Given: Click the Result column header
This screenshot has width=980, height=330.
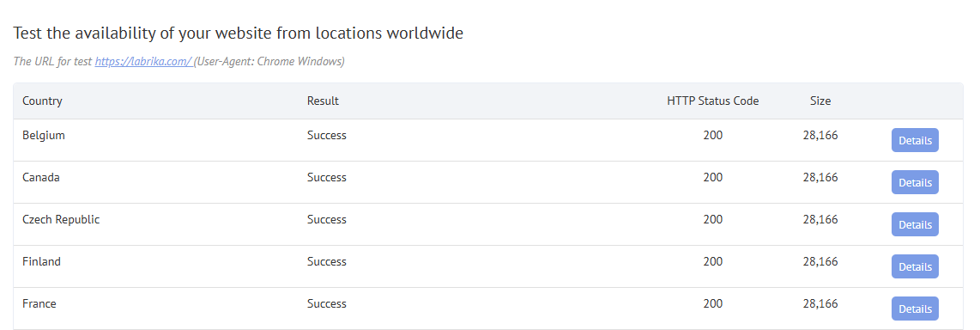Looking at the screenshot, I should pyautogui.click(x=323, y=101).
